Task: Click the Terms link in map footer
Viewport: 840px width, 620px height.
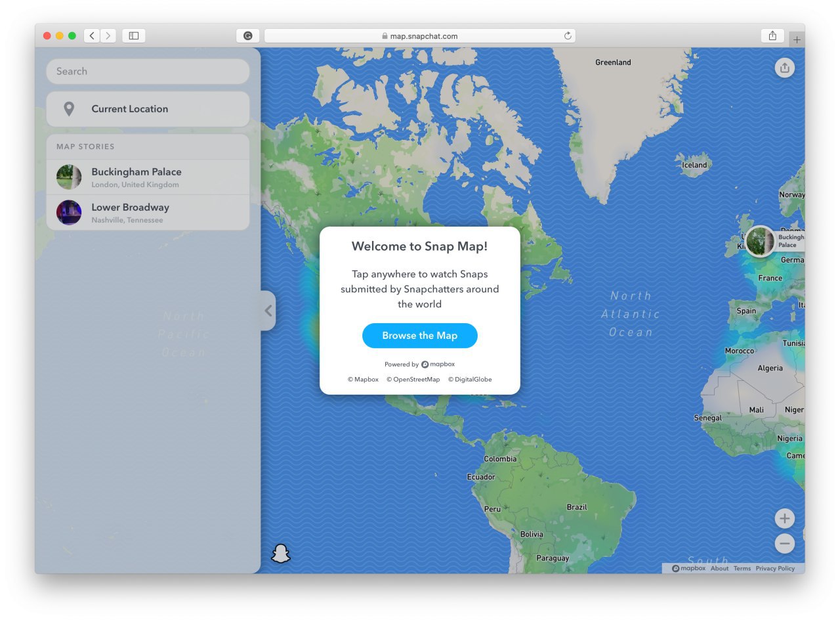Action: (x=742, y=569)
